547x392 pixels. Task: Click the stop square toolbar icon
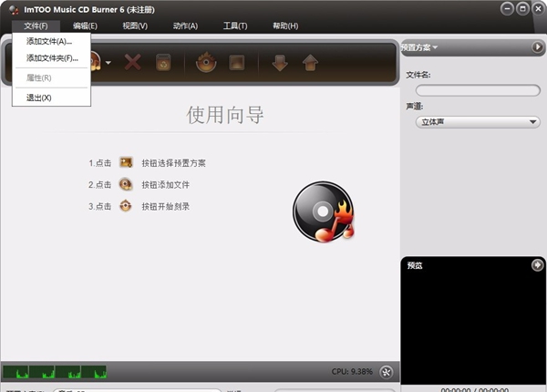(x=236, y=63)
